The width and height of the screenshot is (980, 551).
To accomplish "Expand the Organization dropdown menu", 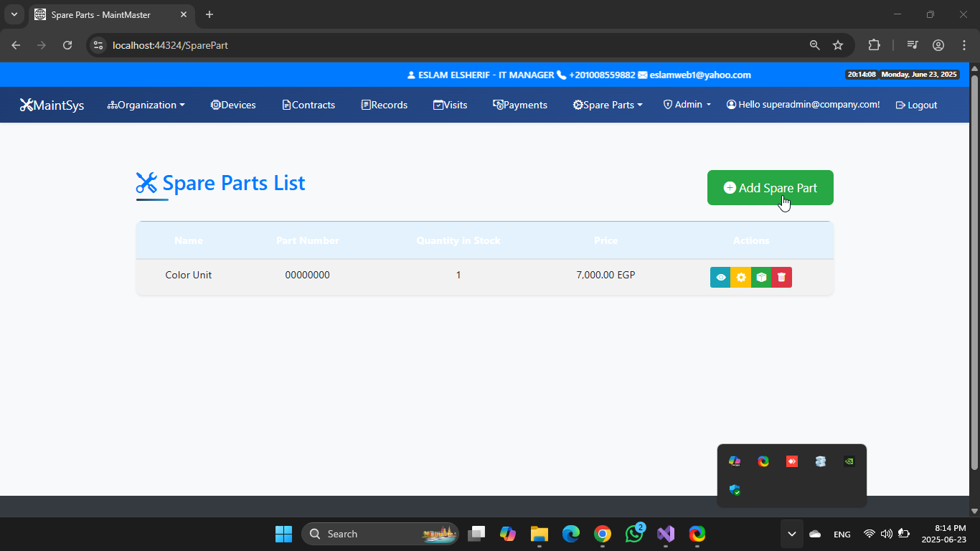I will (x=146, y=105).
